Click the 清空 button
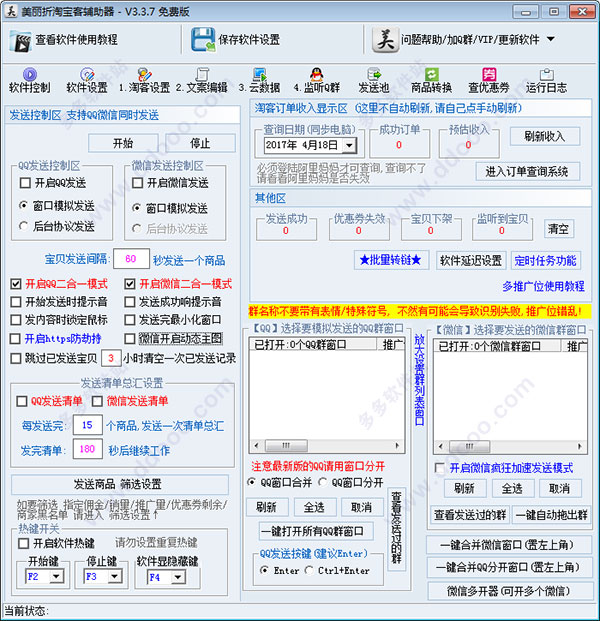This screenshot has height=621, width=600. pyautogui.click(x=558, y=229)
